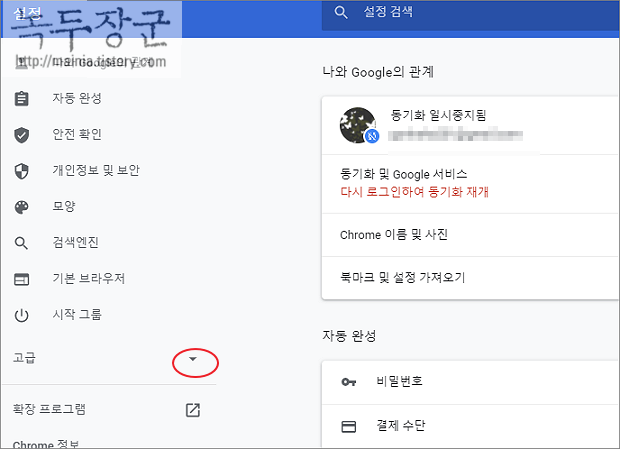The image size is (620, 449).
Task: Click 다시 로그인하여 동기화 재개 red text
Action: click(414, 192)
